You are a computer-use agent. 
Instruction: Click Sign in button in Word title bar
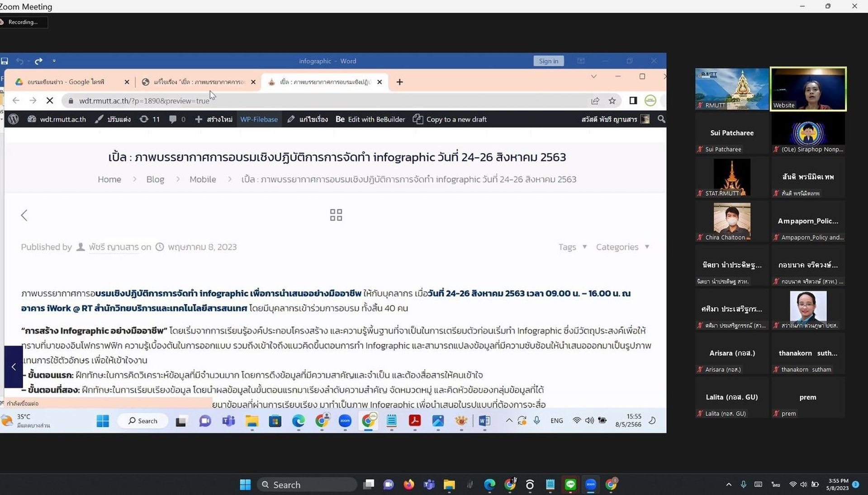pos(548,61)
